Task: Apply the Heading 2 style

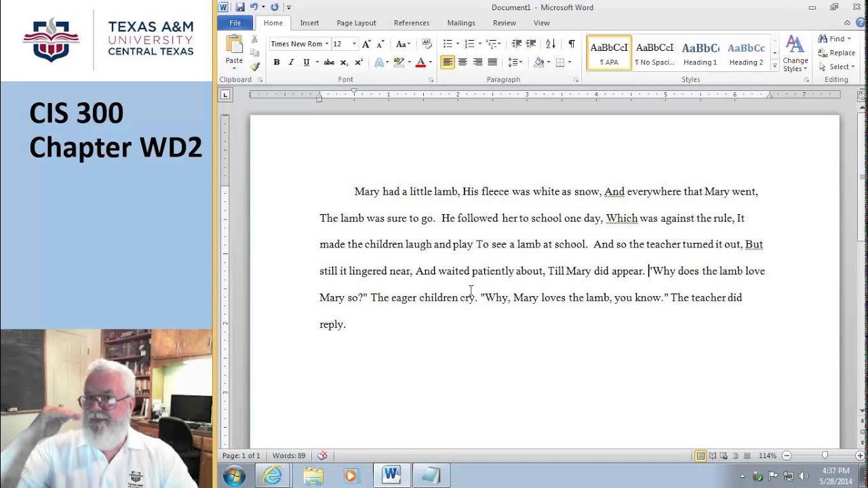Action: [x=746, y=53]
